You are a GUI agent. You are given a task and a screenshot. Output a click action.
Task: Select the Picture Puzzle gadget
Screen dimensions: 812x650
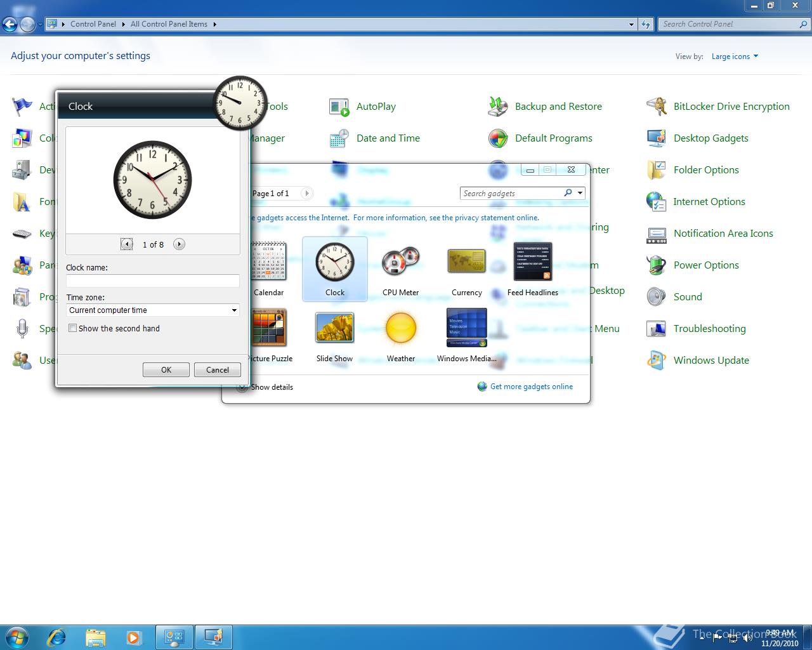click(269, 335)
